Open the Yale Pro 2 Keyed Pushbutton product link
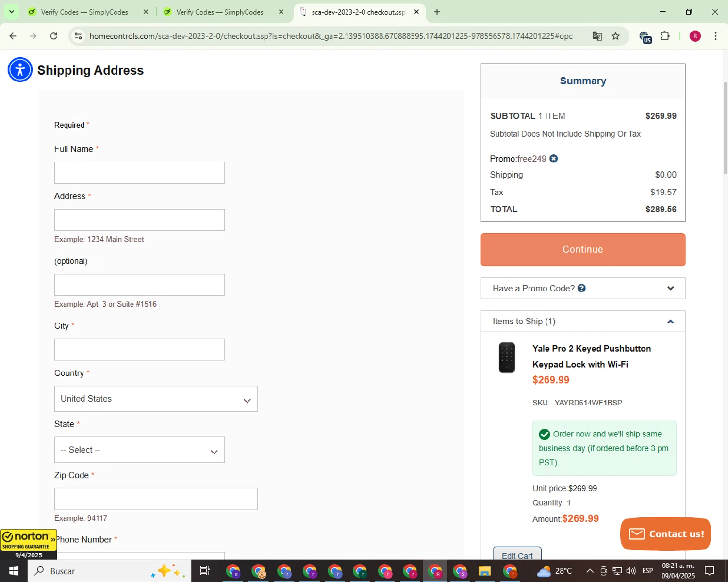 [x=592, y=356]
